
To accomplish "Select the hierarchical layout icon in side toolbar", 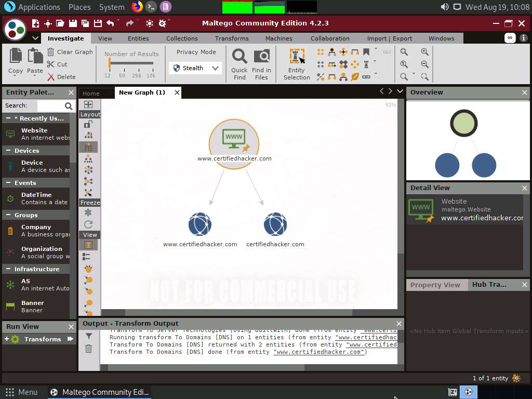I will [88, 158].
